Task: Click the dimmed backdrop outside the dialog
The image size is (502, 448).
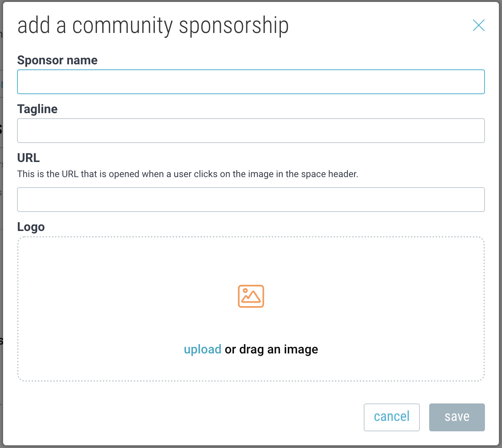Action: [1, 233]
